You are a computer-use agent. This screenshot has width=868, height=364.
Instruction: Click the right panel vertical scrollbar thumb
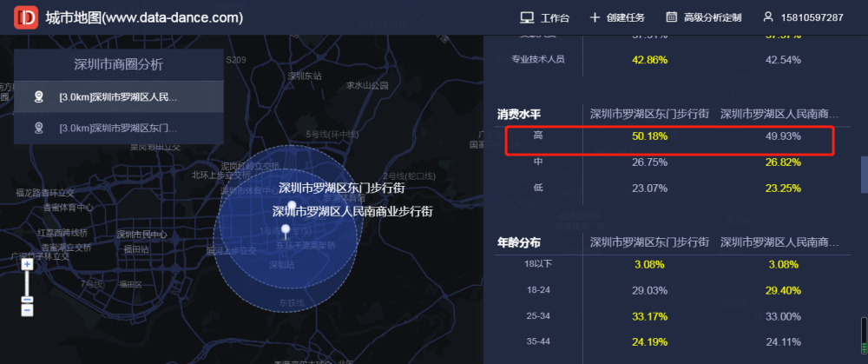[x=864, y=174]
